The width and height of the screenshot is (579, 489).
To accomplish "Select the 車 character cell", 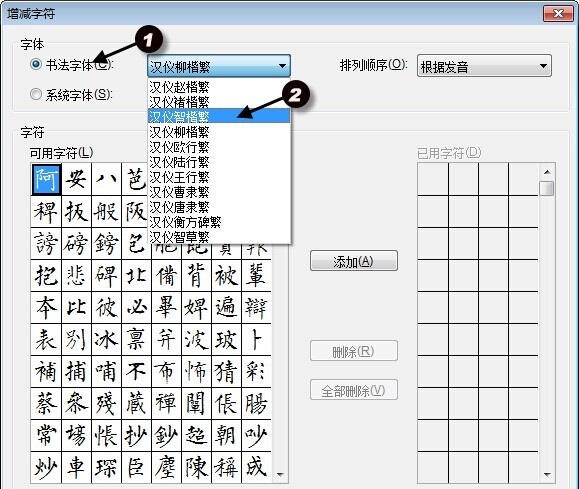I will [x=76, y=467].
